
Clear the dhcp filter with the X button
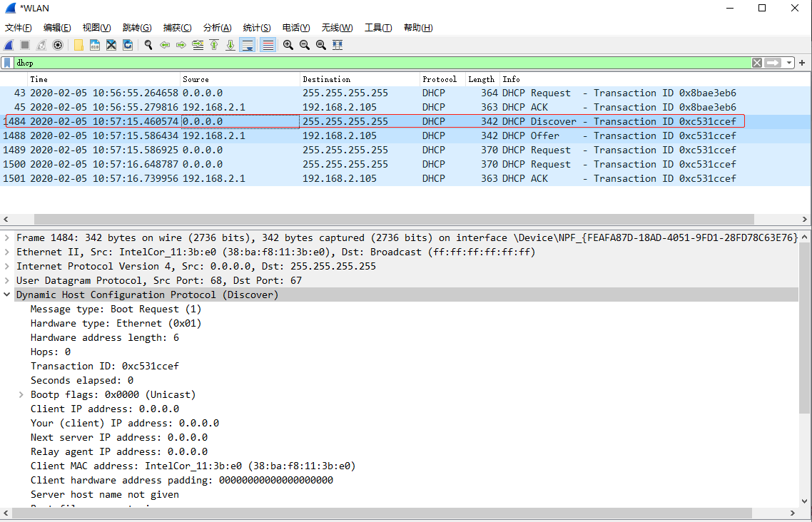756,63
